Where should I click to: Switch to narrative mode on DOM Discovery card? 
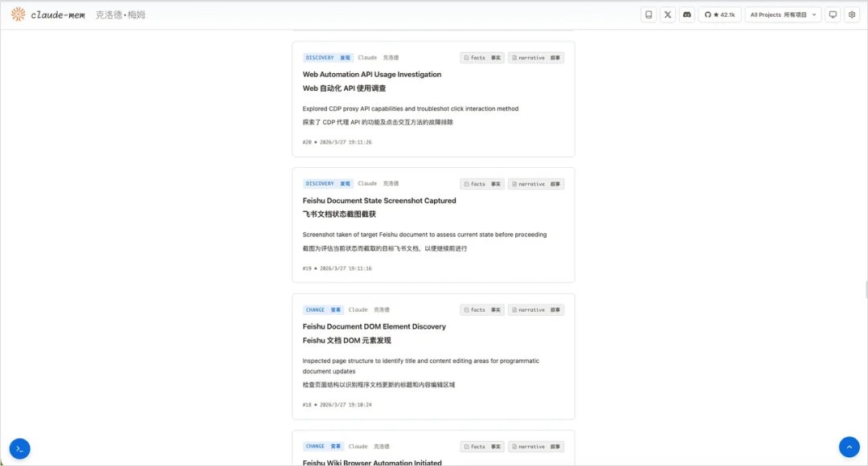[x=535, y=309]
